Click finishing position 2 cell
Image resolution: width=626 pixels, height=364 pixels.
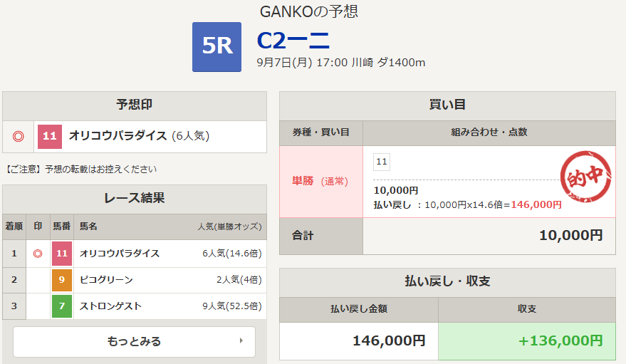click(x=14, y=280)
